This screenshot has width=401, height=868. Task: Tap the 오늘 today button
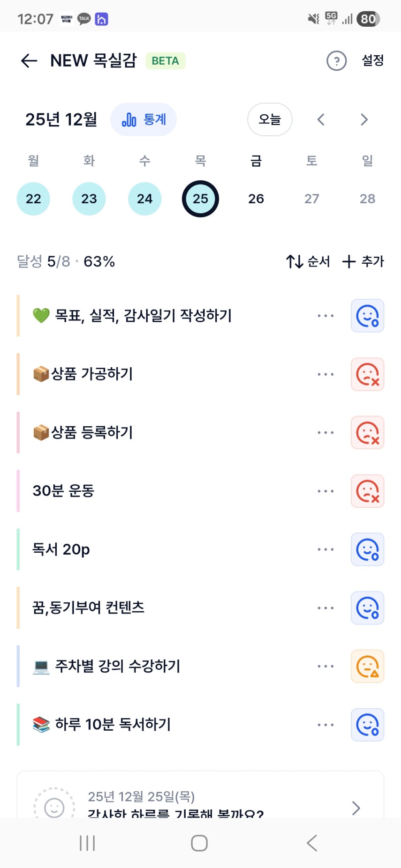click(270, 120)
